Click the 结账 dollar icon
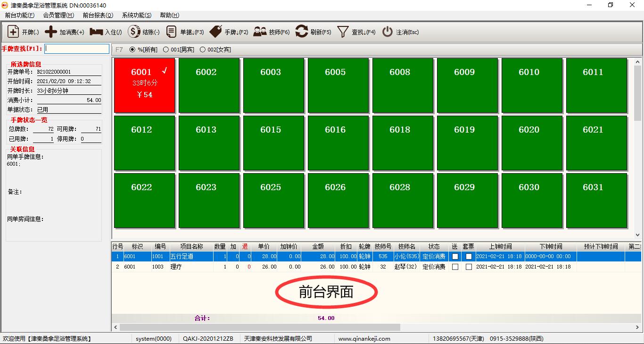This screenshot has height=344, width=644. (x=134, y=32)
